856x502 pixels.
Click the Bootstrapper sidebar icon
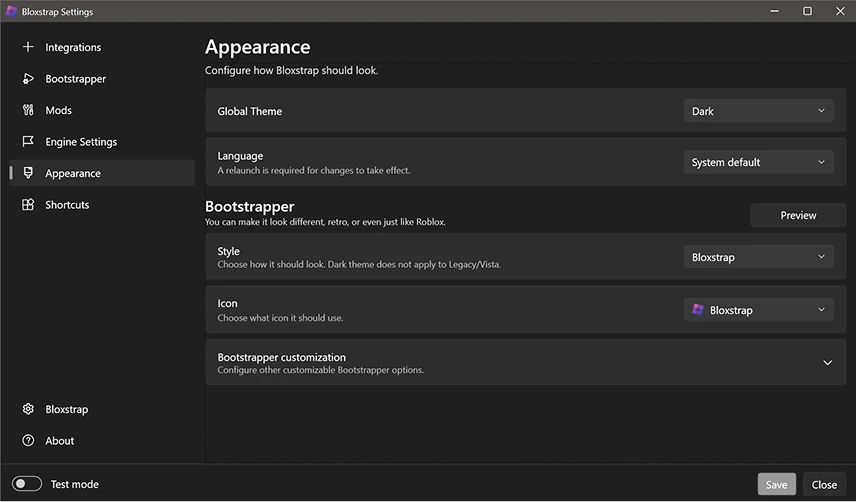pyautogui.click(x=28, y=79)
